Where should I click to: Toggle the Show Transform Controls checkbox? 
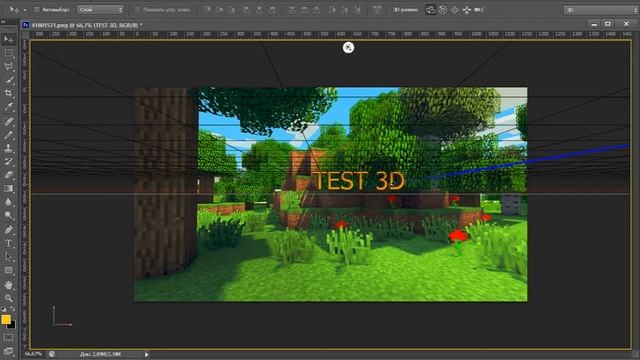coord(138,10)
